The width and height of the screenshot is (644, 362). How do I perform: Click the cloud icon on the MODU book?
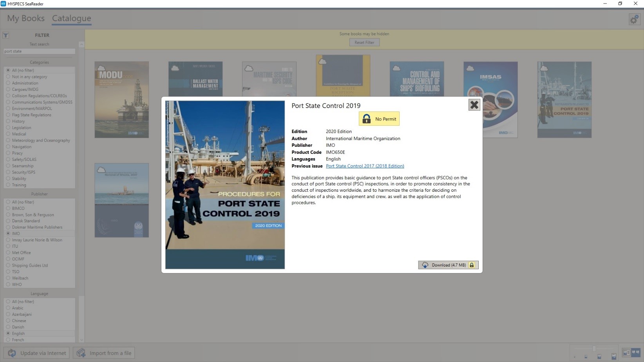click(x=101, y=68)
